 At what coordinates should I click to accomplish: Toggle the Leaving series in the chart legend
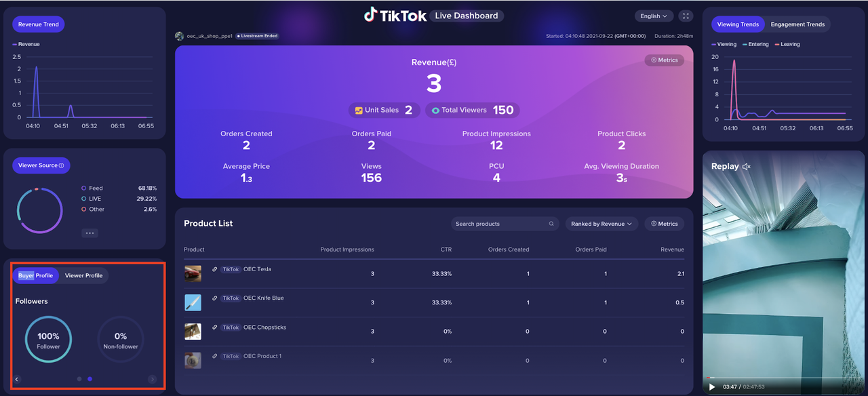tap(787, 44)
